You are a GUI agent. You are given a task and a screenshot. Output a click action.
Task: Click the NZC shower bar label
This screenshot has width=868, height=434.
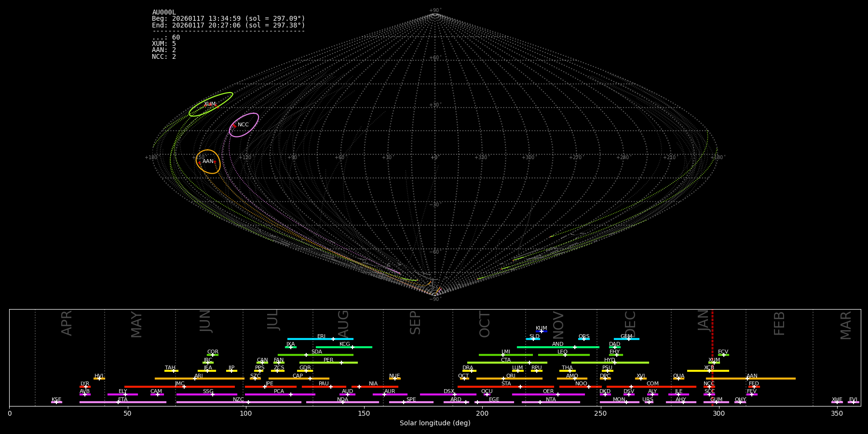coord(239,400)
